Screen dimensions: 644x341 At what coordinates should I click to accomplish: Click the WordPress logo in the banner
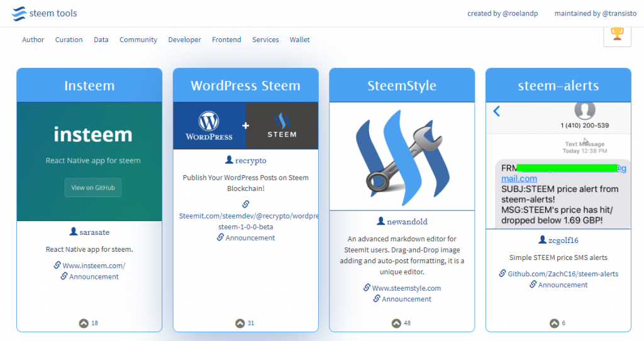click(209, 126)
